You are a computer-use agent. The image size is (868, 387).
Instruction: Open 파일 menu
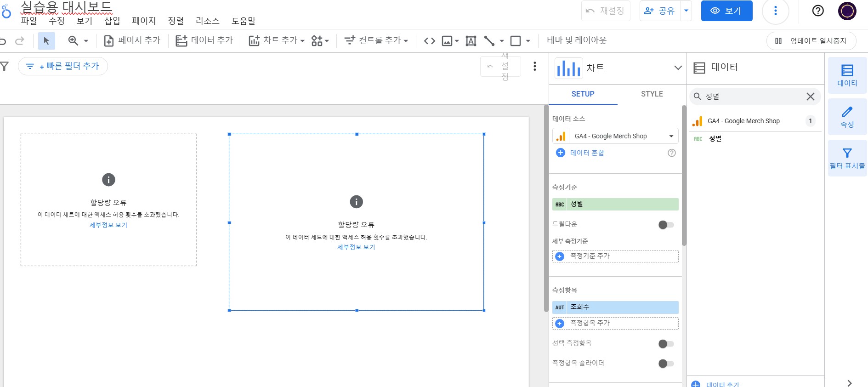coord(29,21)
